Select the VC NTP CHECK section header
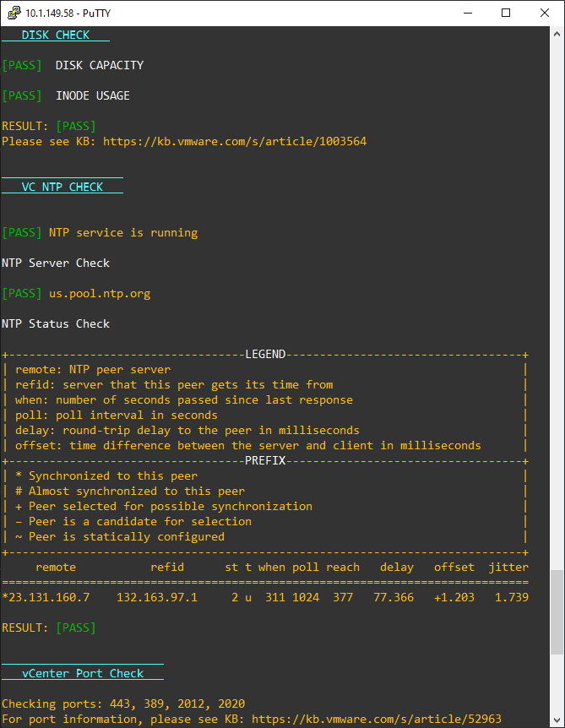The width and height of the screenshot is (565, 728). click(61, 186)
